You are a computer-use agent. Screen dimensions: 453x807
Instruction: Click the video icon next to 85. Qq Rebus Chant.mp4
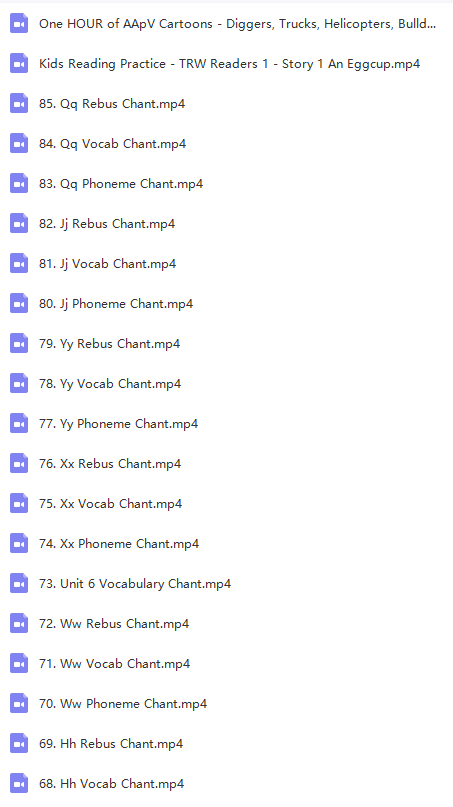[19, 103]
